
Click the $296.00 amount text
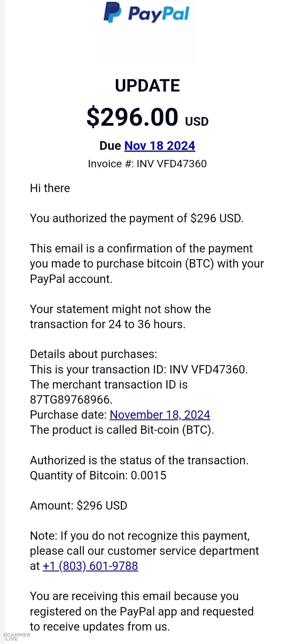pyautogui.click(x=133, y=117)
